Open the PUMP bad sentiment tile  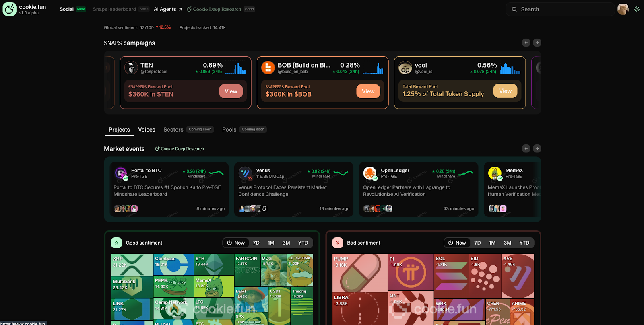(x=360, y=273)
